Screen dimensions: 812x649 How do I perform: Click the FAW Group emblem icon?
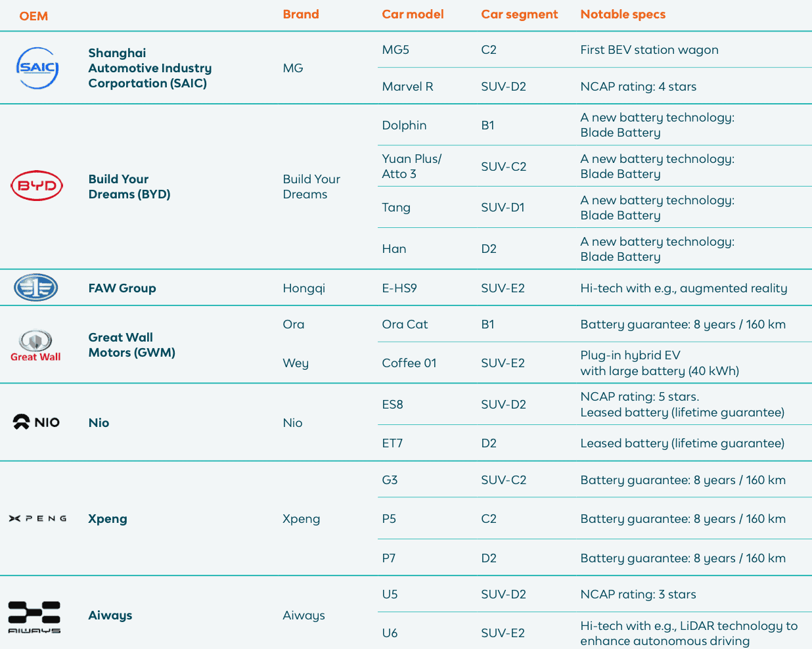coord(36,288)
